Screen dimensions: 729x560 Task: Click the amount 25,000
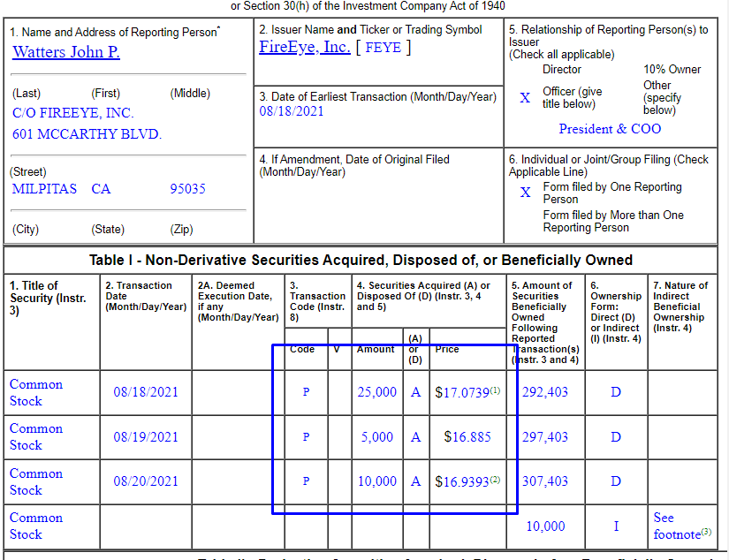(377, 392)
